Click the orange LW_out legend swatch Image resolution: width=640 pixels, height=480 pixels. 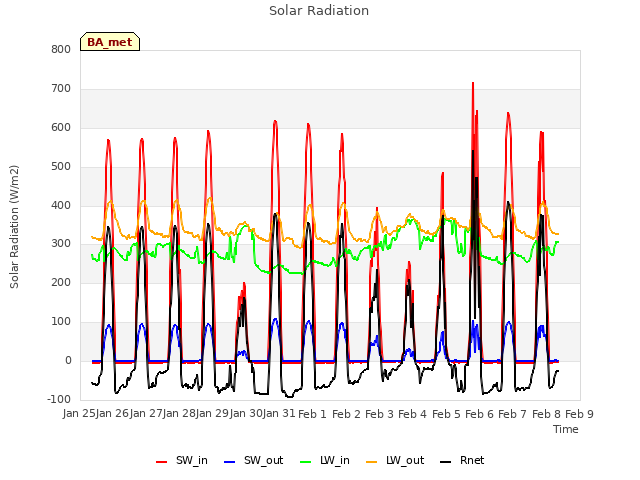click(x=372, y=462)
